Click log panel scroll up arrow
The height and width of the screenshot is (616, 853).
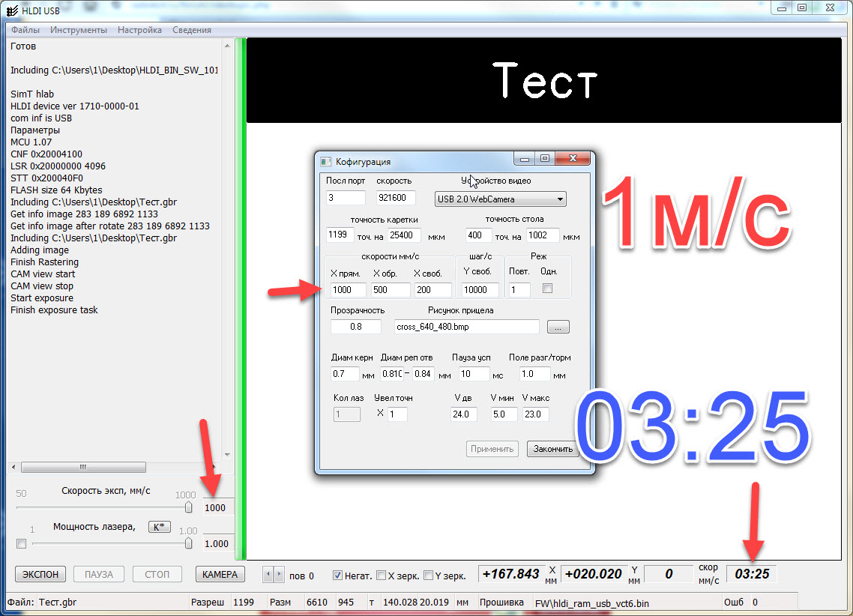227,46
